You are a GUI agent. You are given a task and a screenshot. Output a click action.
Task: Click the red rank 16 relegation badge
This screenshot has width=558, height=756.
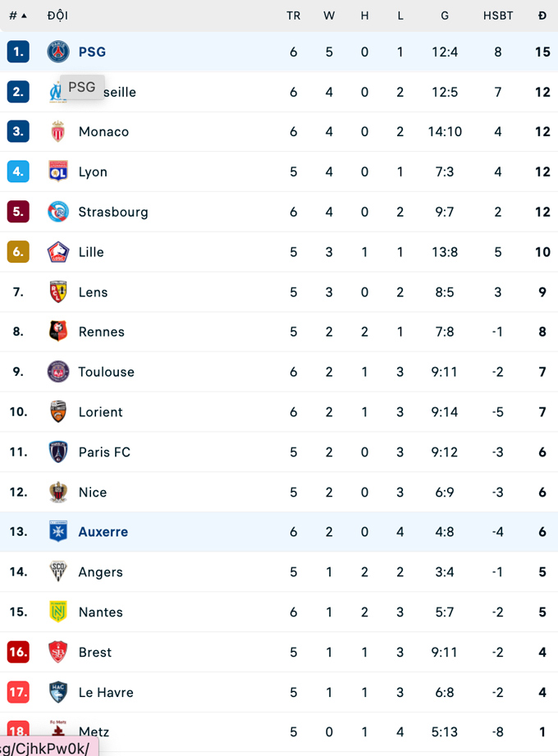(x=18, y=653)
